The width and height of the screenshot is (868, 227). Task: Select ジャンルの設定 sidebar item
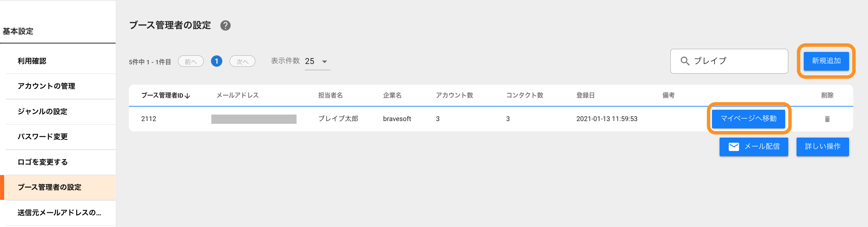coord(43,112)
